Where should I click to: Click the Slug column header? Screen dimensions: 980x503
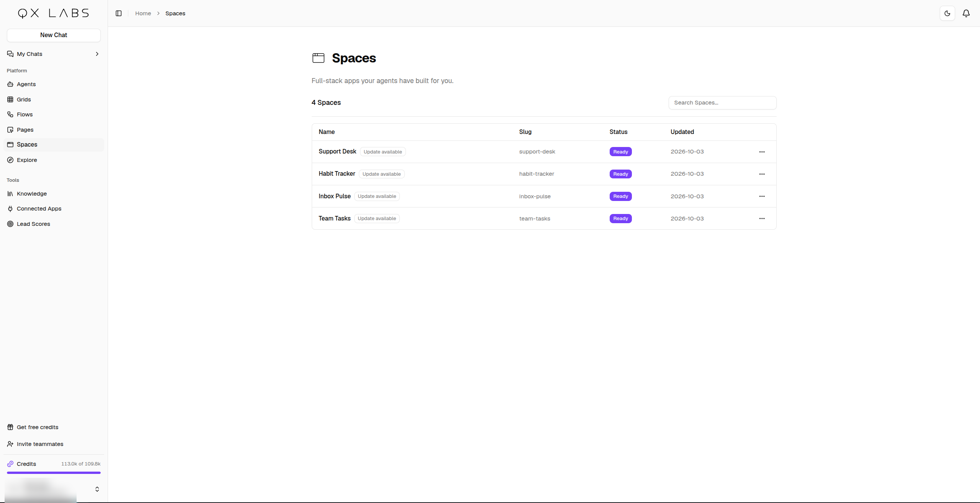click(525, 132)
